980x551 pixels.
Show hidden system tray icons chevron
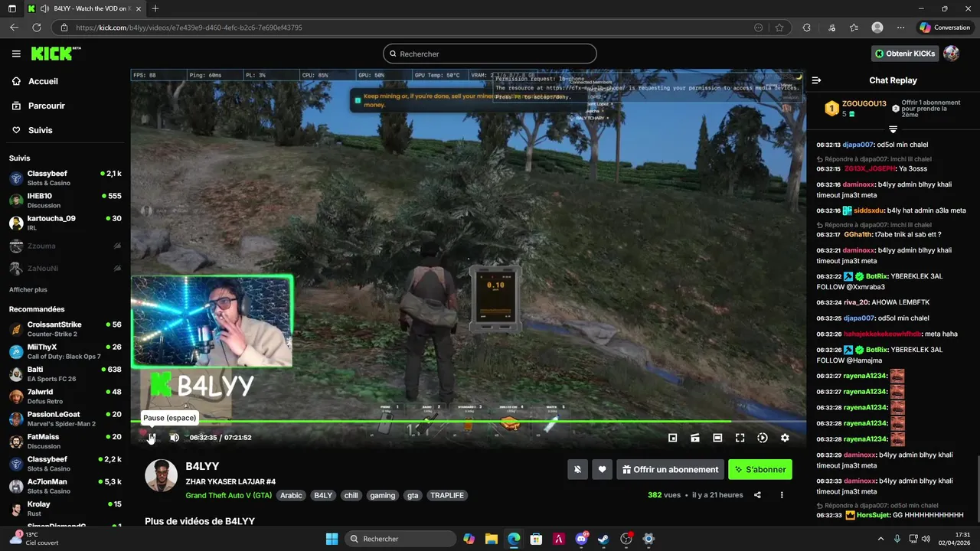click(x=880, y=539)
